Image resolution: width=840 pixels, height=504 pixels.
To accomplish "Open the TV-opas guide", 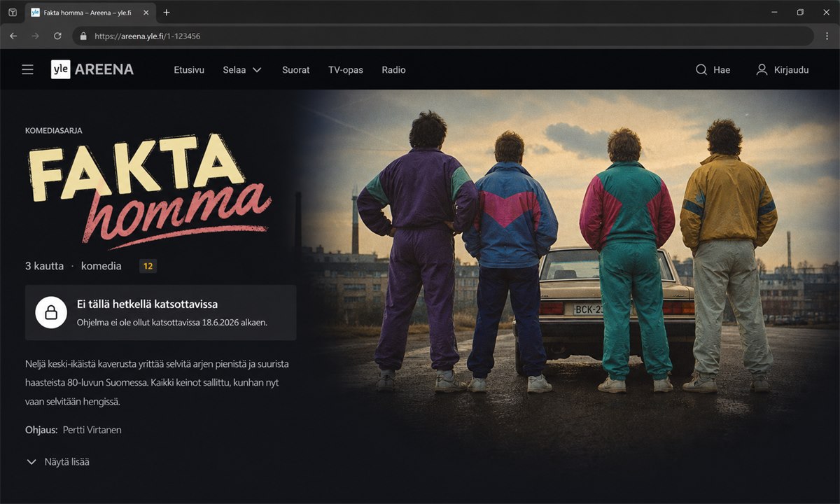I will point(346,70).
